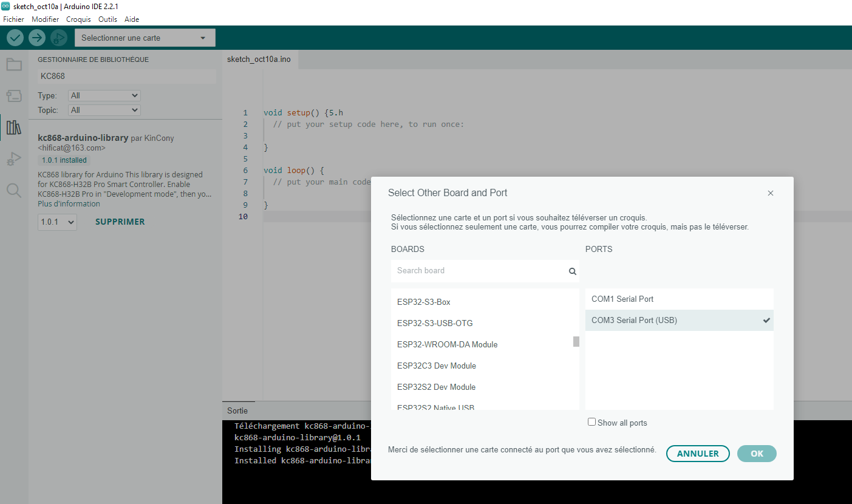The image size is (852, 504).
Task: Open the Boards Manager sidebar icon
Action: pos(14,96)
